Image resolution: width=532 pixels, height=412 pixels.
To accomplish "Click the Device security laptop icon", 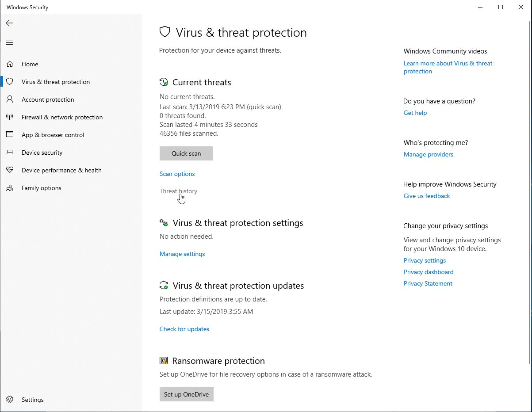I will click(10, 153).
